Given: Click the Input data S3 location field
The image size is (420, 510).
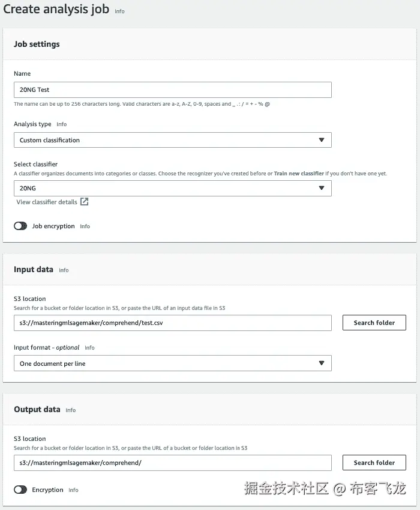Looking at the screenshot, I should tap(172, 323).
